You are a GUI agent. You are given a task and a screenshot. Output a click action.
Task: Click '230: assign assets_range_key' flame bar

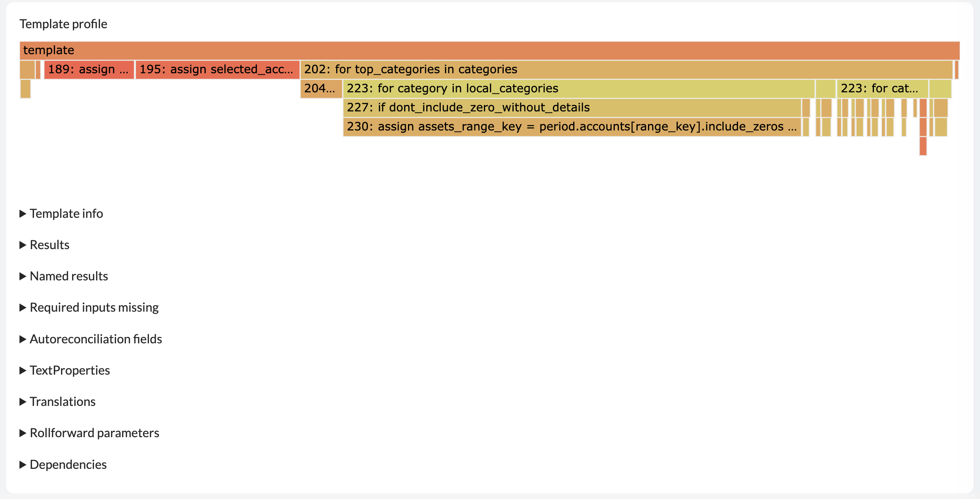572,127
